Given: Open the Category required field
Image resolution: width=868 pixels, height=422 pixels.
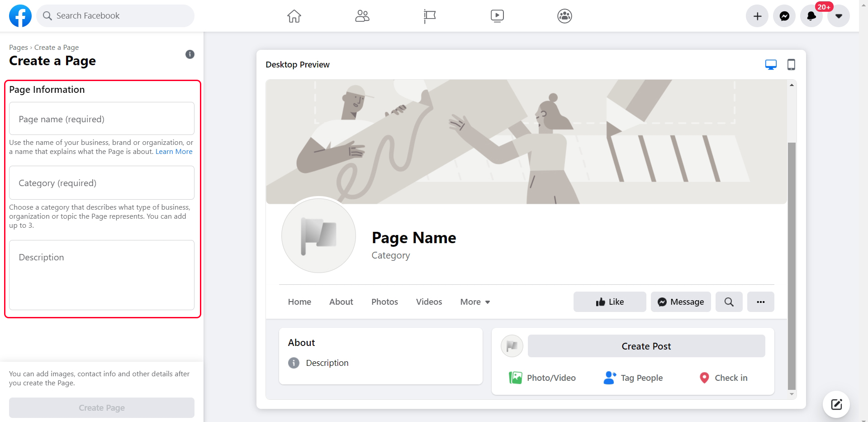Looking at the screenshot, I should (x=101, y=182).
